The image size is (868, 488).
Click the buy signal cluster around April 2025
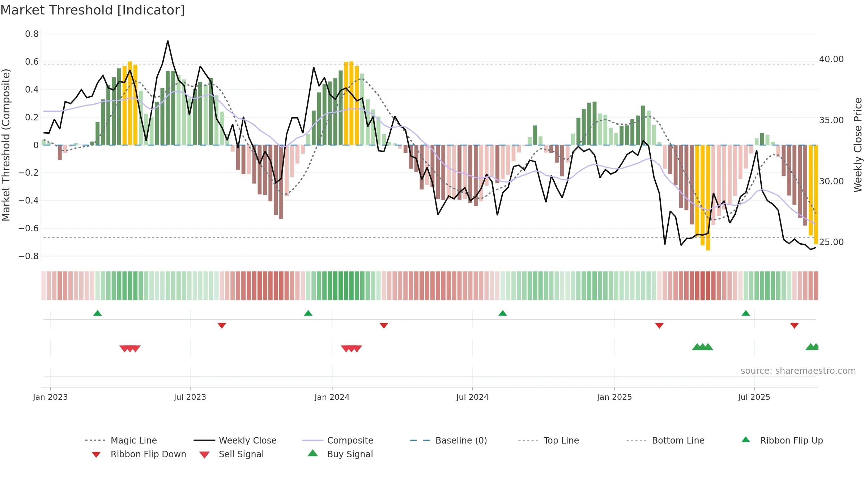pos(703,347)
